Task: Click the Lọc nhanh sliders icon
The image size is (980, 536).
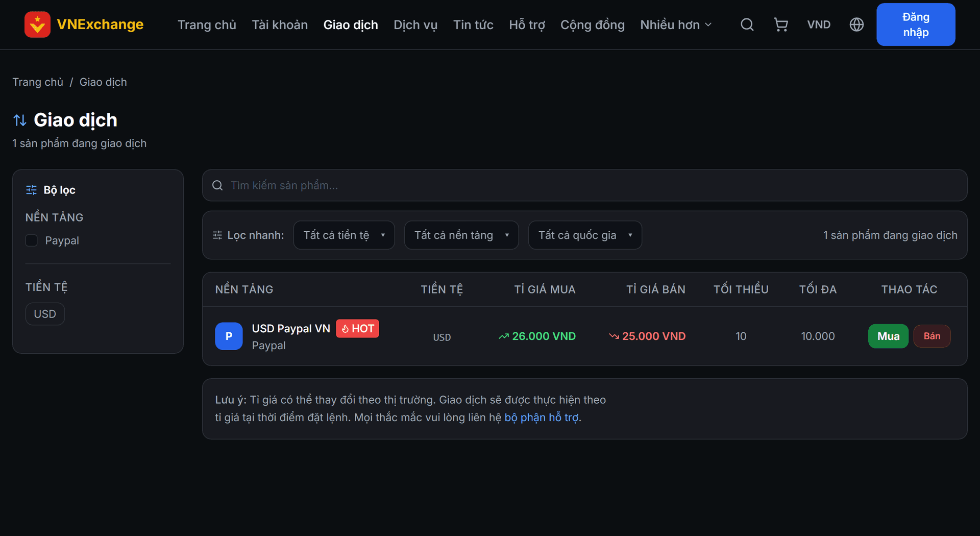Action: [x=217, y=235]
